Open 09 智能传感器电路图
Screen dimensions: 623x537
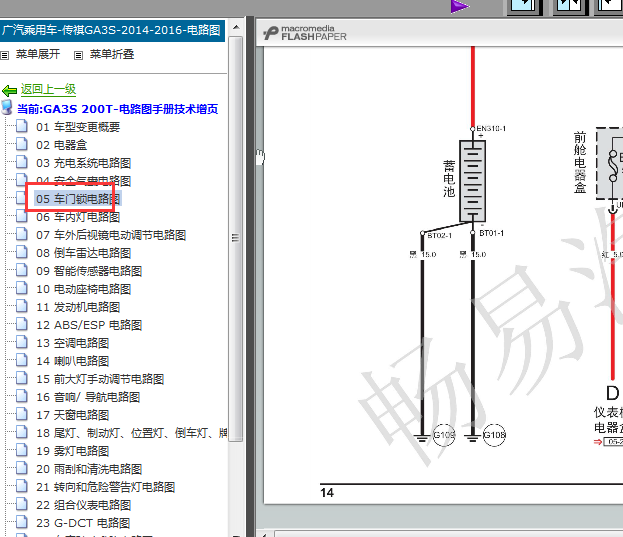click(x=89, y=271)
